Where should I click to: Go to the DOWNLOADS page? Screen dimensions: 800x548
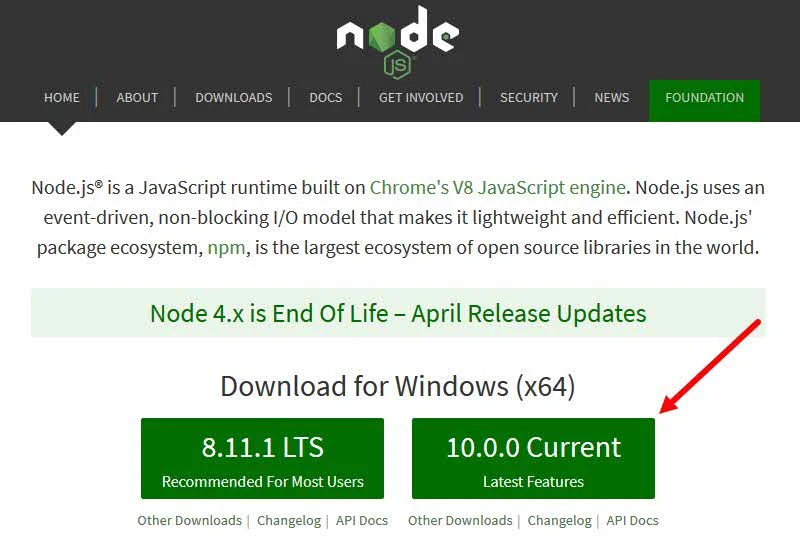click(x=234, y=97)
